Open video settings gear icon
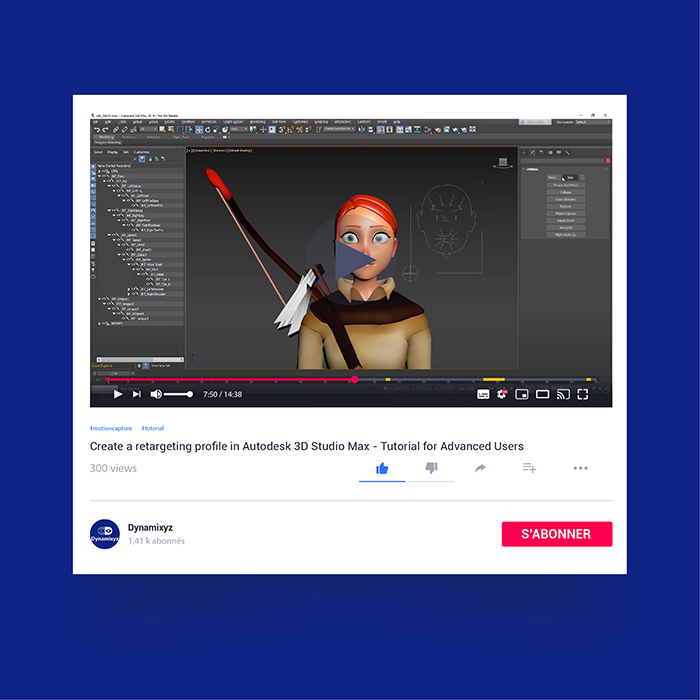The width and height of the screenshot is (700, 700). point(501,394)
